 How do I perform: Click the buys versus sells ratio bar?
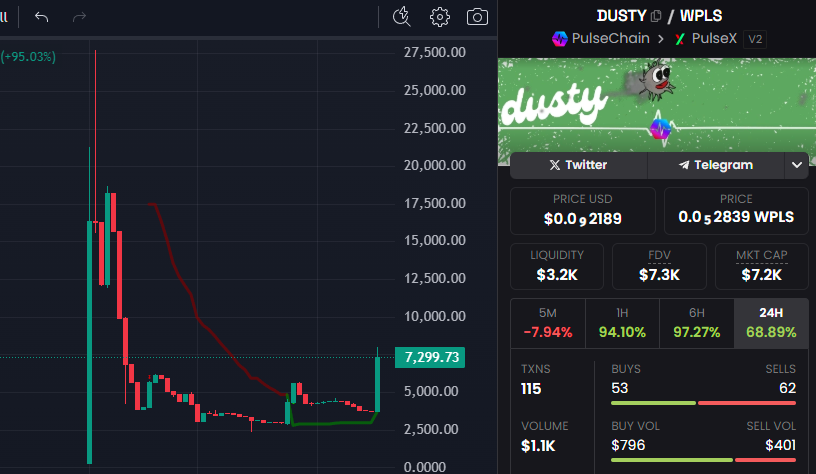point(704,403)
